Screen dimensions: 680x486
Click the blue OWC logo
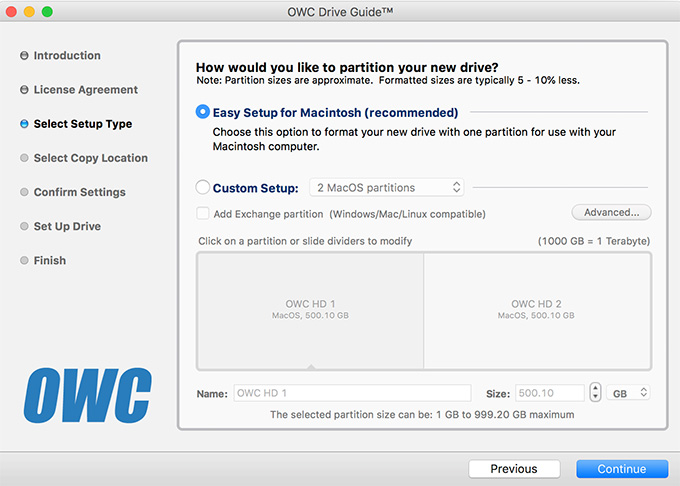click(x=88, y=395)
